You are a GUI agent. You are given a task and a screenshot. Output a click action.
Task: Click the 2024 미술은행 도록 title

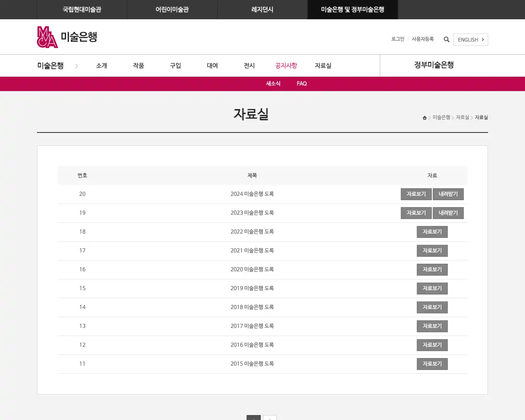pos(252,194)
